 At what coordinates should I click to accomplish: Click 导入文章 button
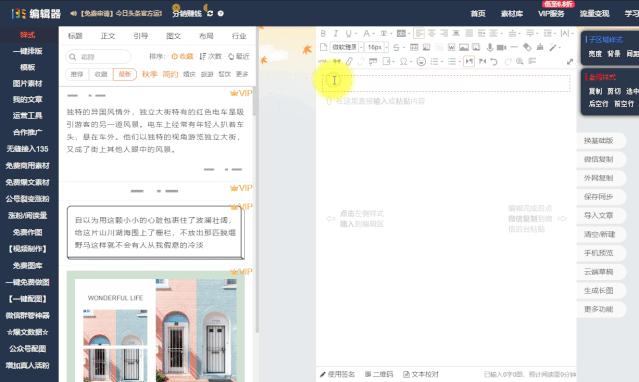(x=599, y=215)
